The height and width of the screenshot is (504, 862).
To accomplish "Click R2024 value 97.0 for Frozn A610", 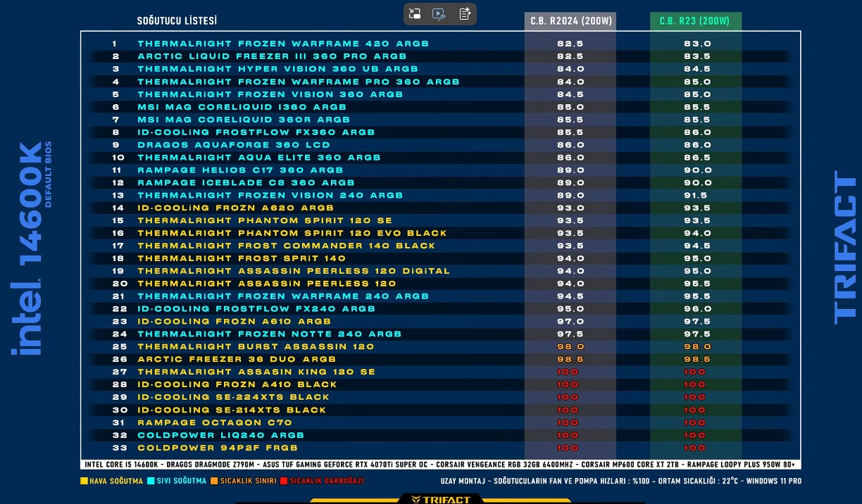I will click(570, 322).
